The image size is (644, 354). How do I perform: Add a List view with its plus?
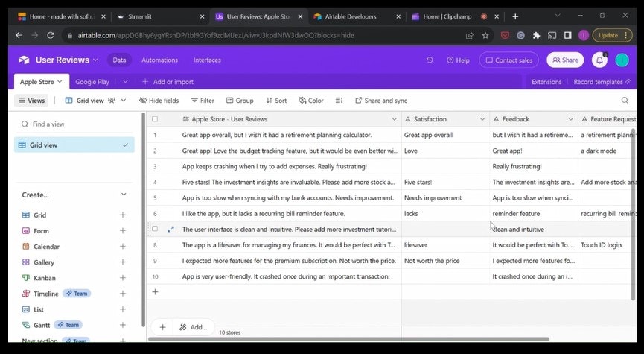(x=122, y=309)
